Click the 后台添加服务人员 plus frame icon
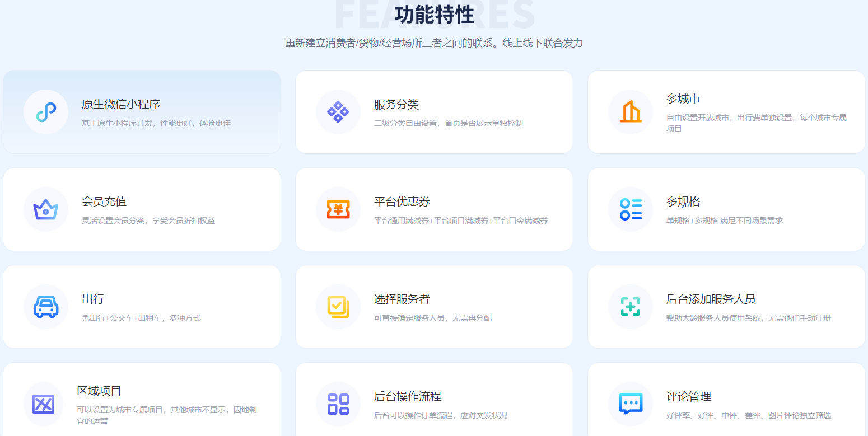Viewport: 868px width, 436px height. 631,307
